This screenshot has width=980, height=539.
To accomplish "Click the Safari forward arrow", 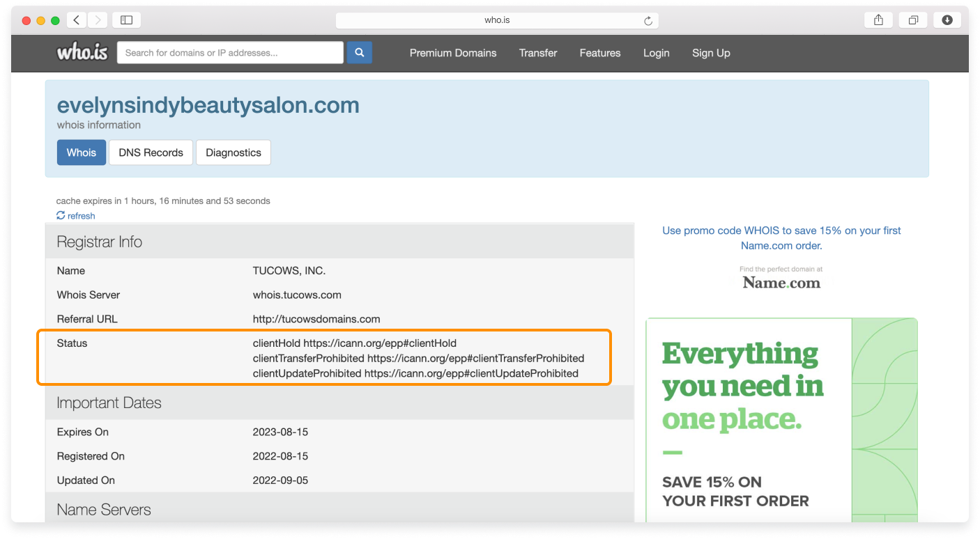I will (97, 20).
